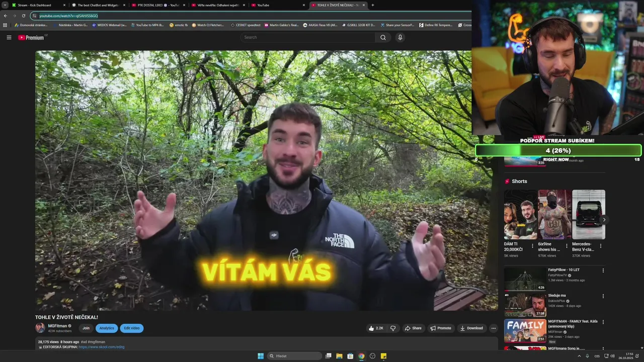Open options menu for Mercedes-Benz V-class short
This screenshot has height=362, width=644.
(x=600, y=246)
